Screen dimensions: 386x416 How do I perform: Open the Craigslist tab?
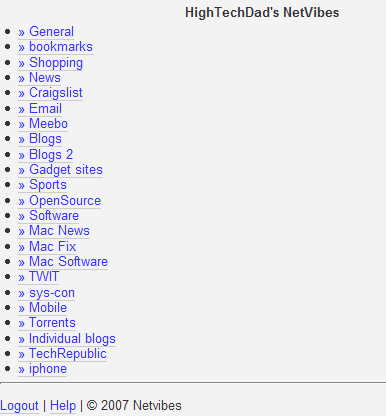pos(50,93)
